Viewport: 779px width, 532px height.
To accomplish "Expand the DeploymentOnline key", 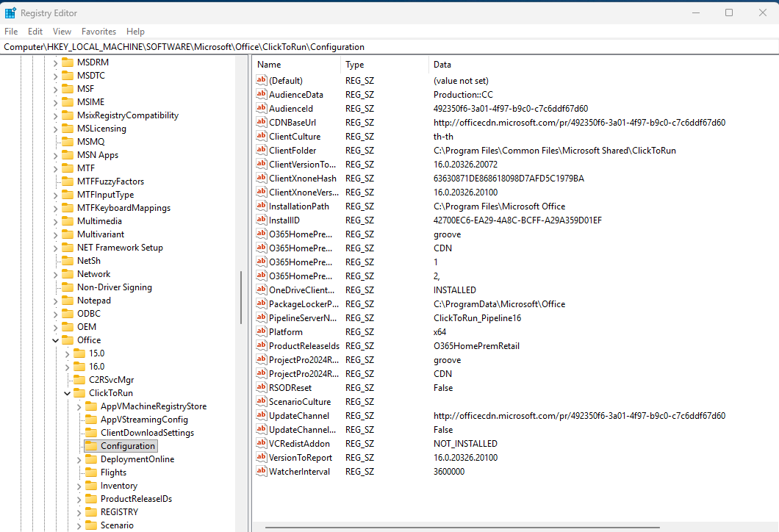I will (79, 459).
